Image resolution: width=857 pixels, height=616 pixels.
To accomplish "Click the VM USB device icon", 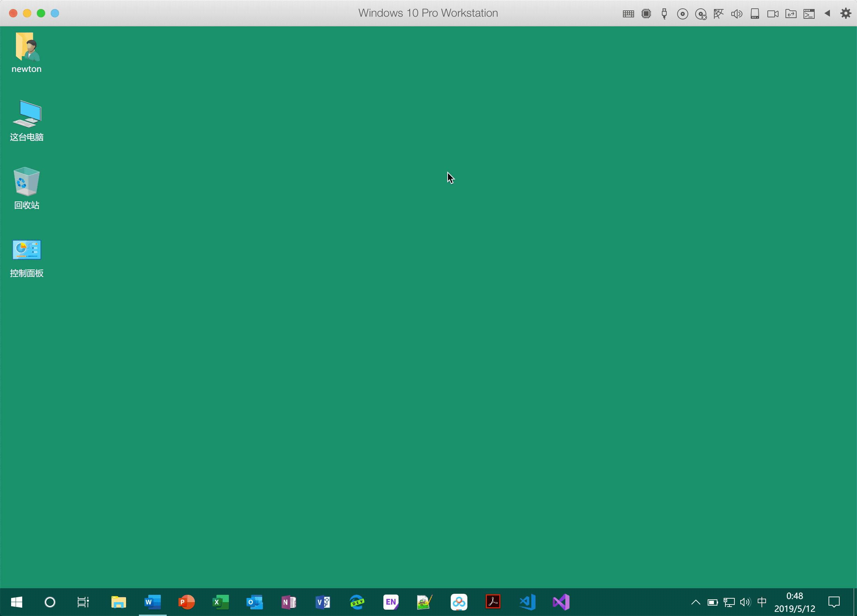I will (x=664, y=14).
